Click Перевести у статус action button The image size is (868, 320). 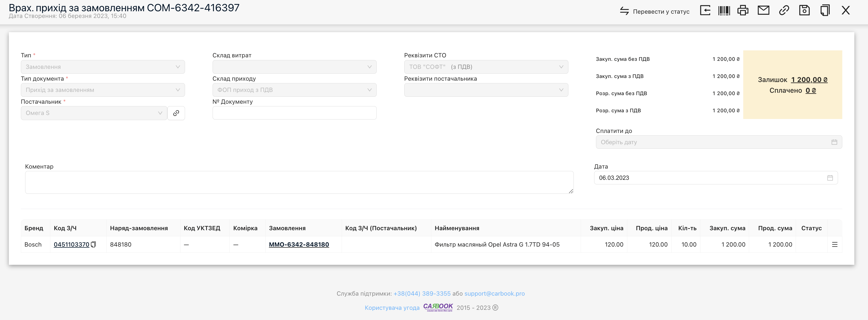point(653,11)
